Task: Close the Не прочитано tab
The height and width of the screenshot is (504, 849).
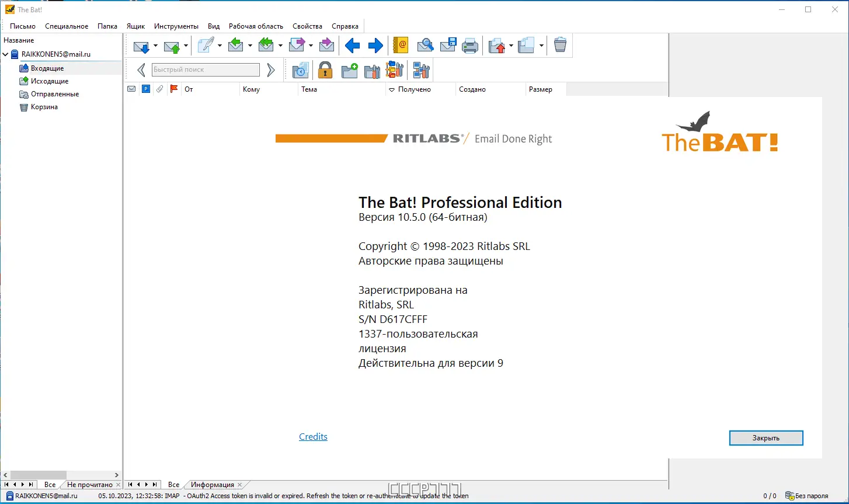Action: pos(118,485)
